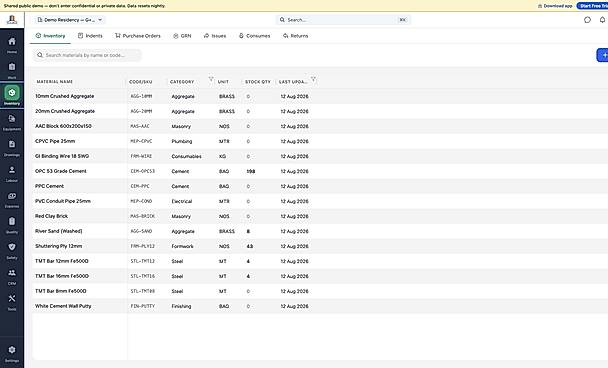Switch to the Inventory tab

coord(50,36)
